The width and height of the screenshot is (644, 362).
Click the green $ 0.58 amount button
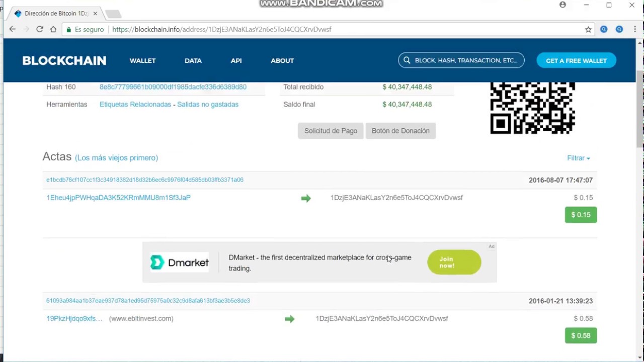click(581, 335)
